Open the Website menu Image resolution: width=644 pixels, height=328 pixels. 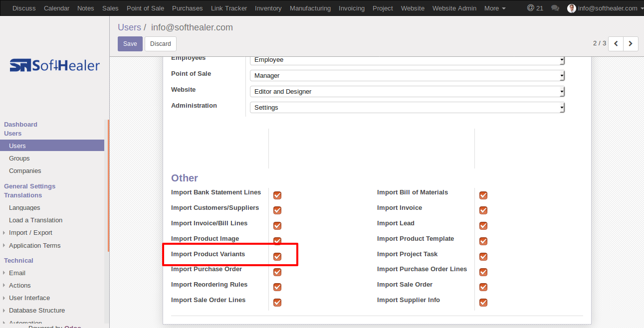pyautogui.click(x=413, y=8)
